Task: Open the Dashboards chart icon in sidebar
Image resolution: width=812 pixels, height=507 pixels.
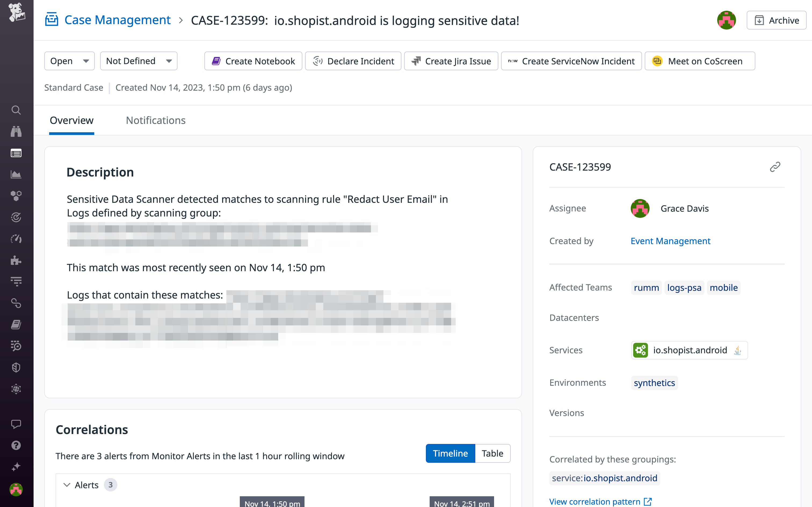Action: [x=16, y=174]
